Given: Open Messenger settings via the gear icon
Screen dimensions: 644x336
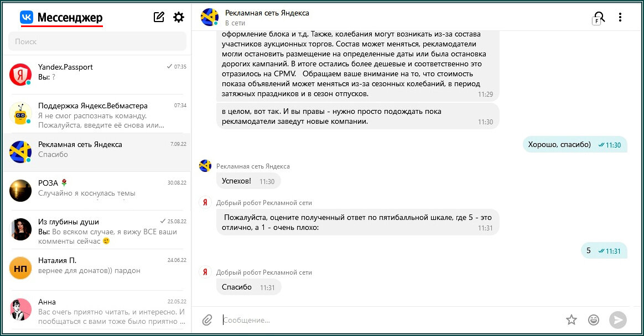Looking at the screenshot, I should click(178, 17).
